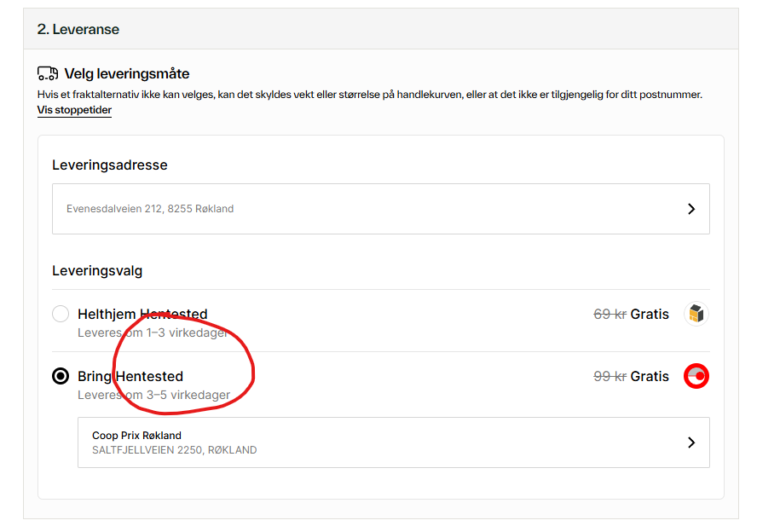Click the red Bring logo icon

pyautogui.click(x=696, y=376)
